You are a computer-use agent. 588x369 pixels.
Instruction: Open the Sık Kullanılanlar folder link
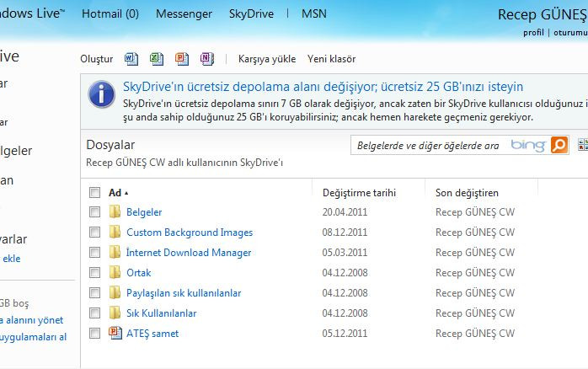tap(161, 313)
